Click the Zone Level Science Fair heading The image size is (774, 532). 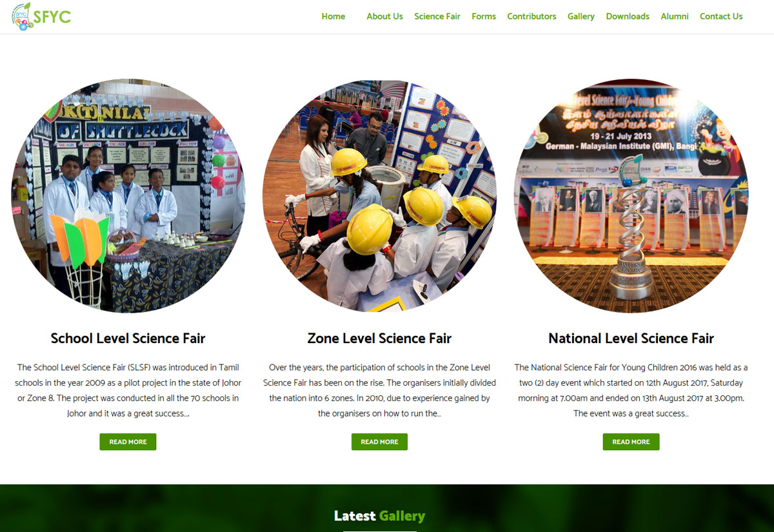pyautogui.click(x=379, y=339)
